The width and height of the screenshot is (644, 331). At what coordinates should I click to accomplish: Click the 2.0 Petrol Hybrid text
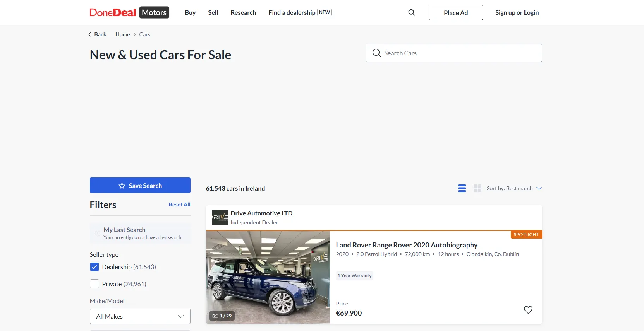(x=376, y=254)
